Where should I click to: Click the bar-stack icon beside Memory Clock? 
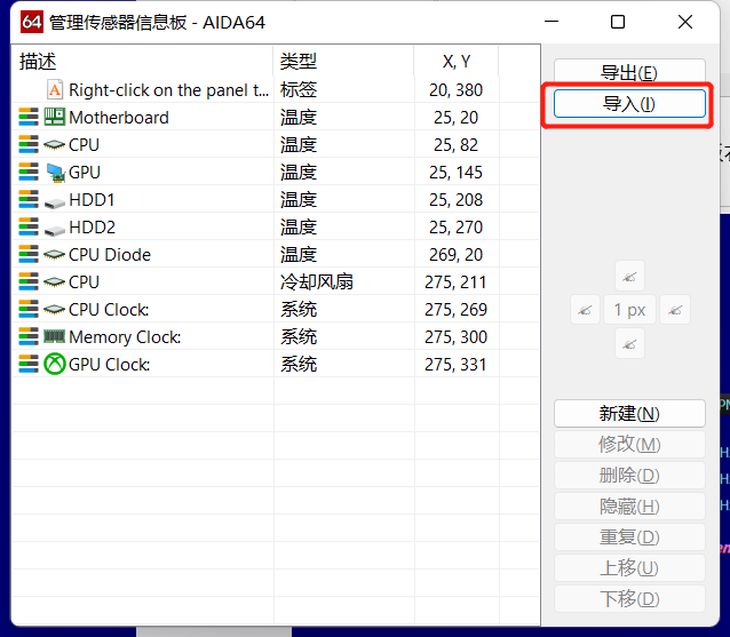coord(28,337)
